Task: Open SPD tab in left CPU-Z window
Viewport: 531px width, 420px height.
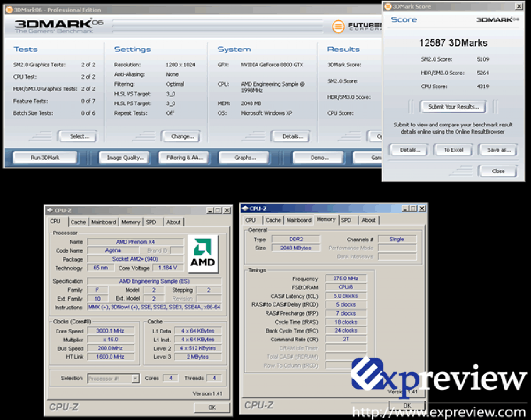Action: coord(151,222)
